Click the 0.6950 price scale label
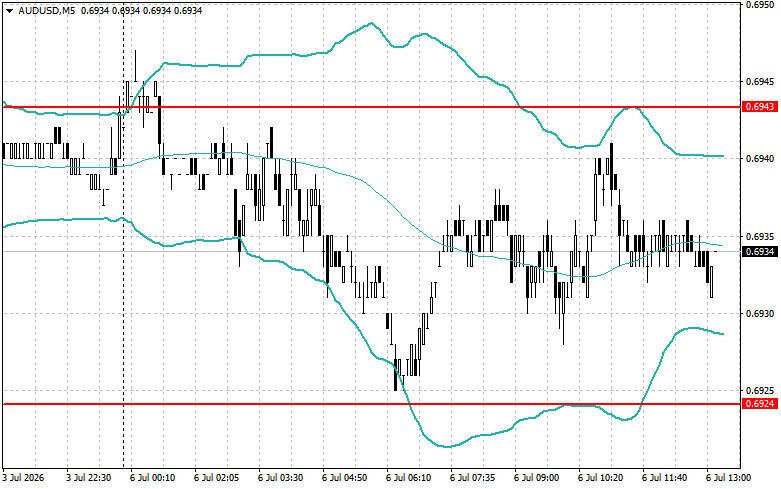The image size is (781, 489). pos(760,4)
